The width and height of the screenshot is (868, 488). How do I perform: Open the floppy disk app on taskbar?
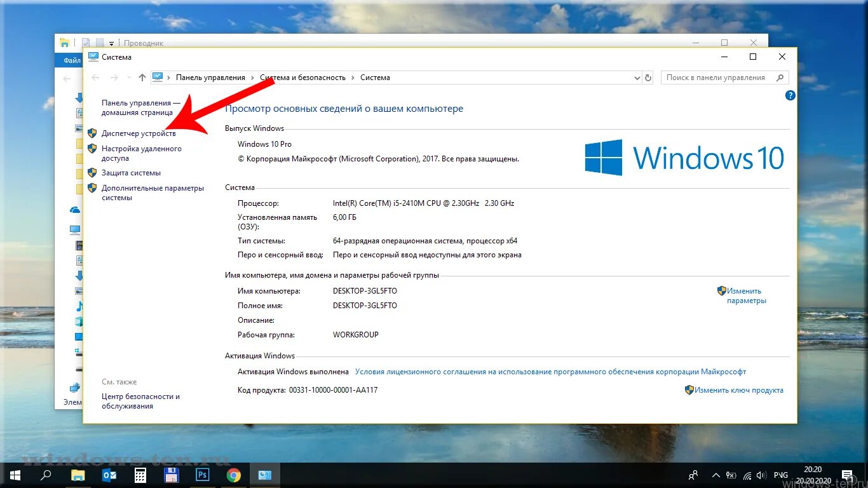click(x=171, y=475)
